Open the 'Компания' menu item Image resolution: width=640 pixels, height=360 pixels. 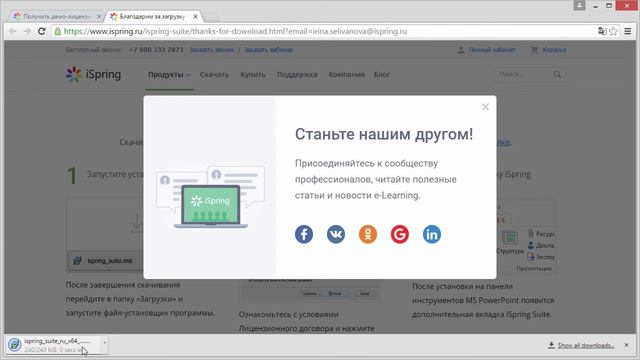[x=347, y=75]
